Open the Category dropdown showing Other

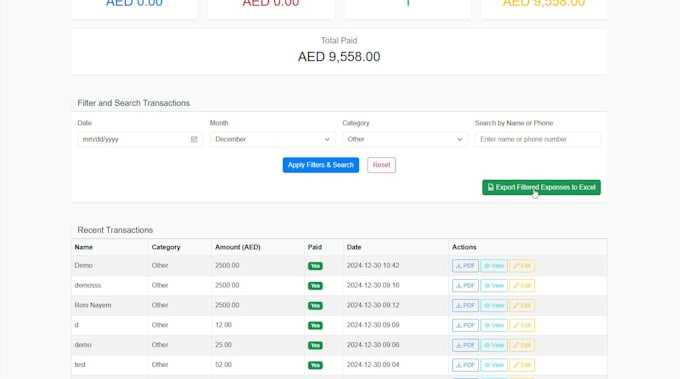(405, 139)
